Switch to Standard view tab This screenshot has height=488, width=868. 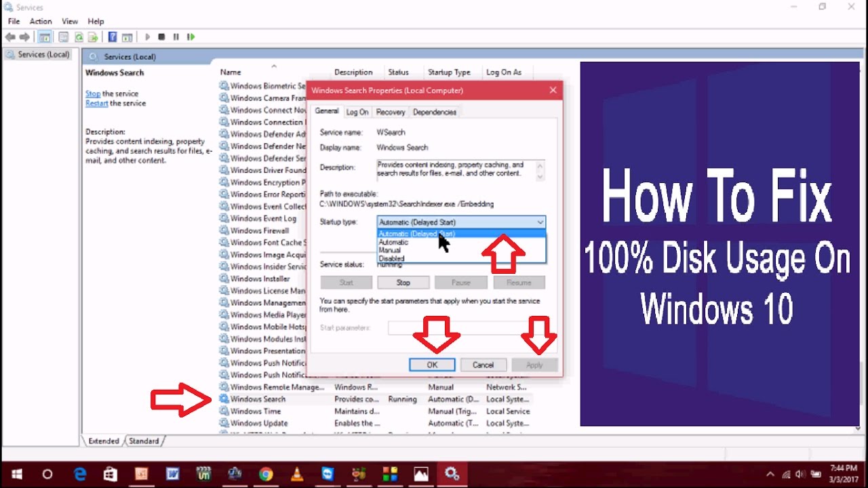click(144, 441)
